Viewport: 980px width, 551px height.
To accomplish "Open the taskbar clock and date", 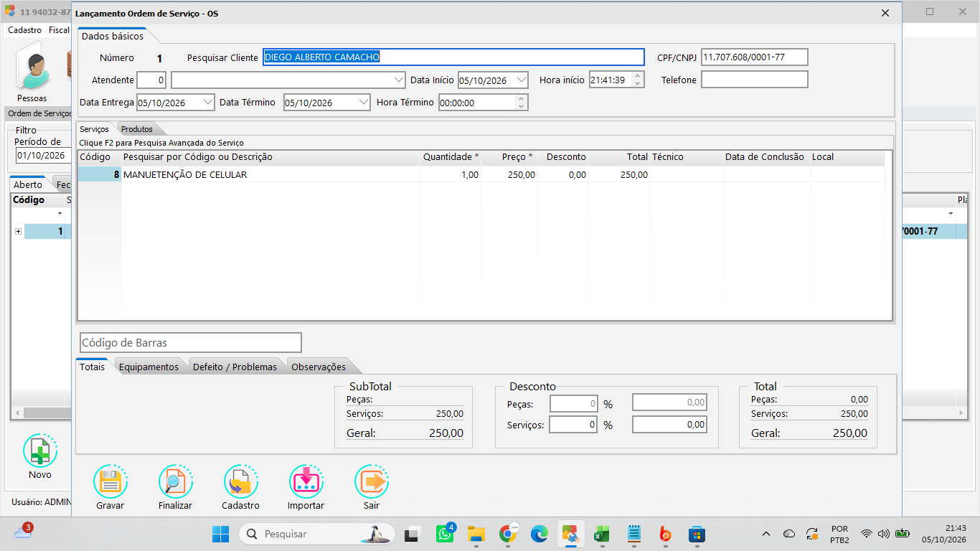I will (x=945, y=534).
